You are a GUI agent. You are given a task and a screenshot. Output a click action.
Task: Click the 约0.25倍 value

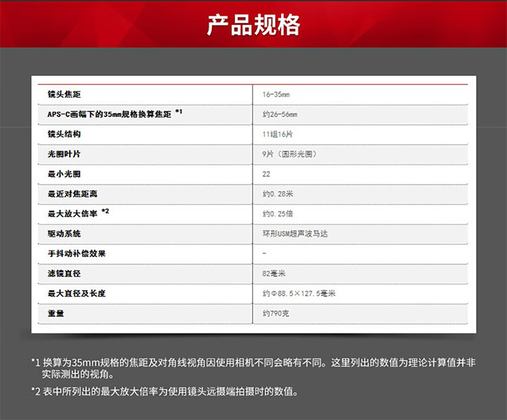point(278,214)
